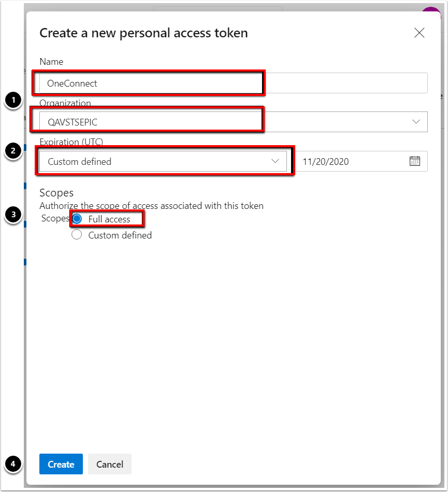Open the calendar date picker icon

coord(415,161)
